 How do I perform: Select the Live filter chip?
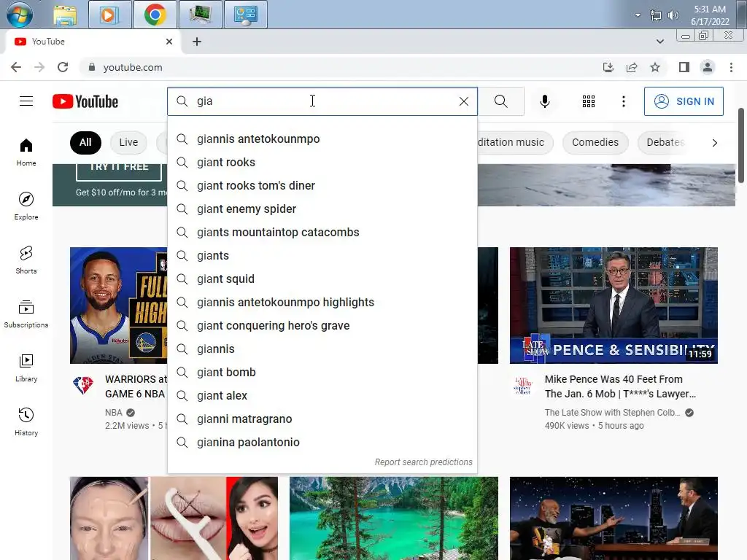[128, 142]
